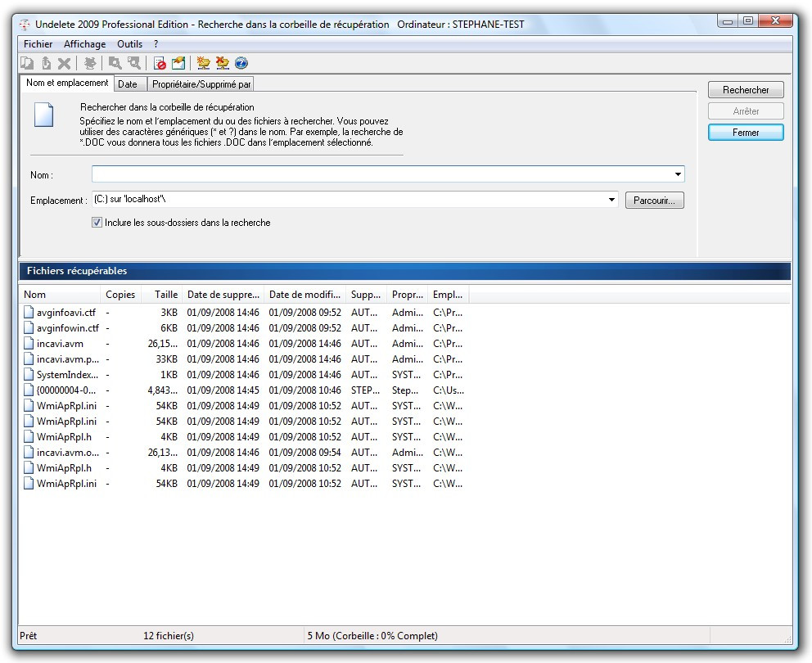Click the disconnect network folder icon with red X
The height and width of the screenshot is (663, 812).
coord(223,63)
